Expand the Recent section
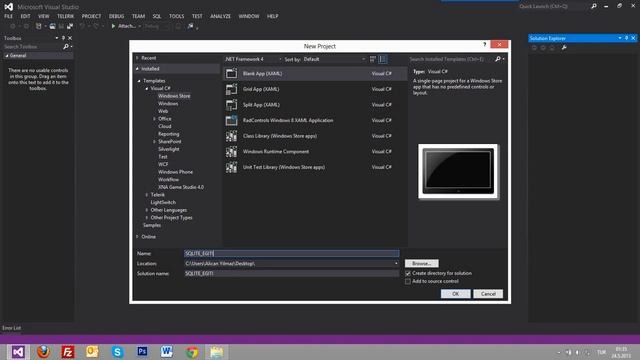The image size is (640, 360). [138, 58]
